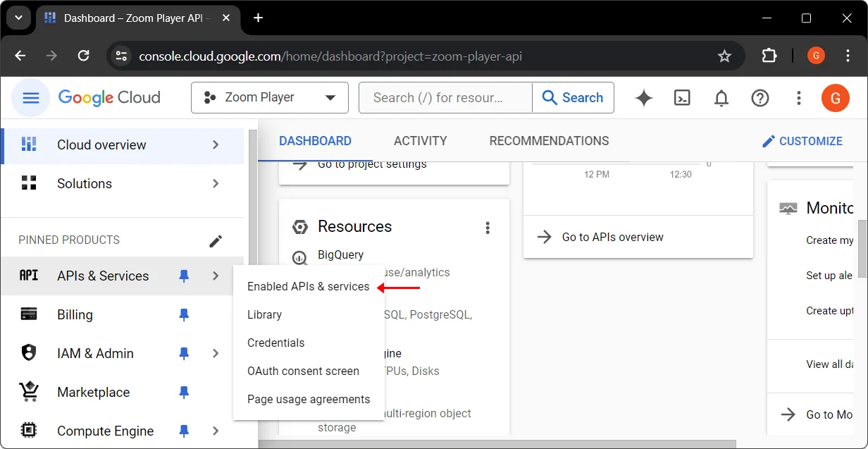Viewport: 868px width, 449px height.
Task: Select Credentials from APIs submenu
Action: (309, 343)
